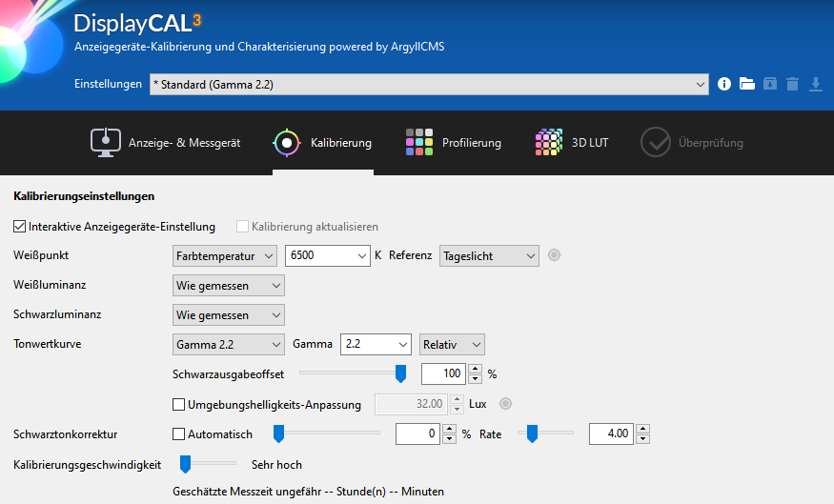Viewport: 834px width, 504px height.
Task: Click the Geschätzte Messzeit text line
Action: (308, 492)
